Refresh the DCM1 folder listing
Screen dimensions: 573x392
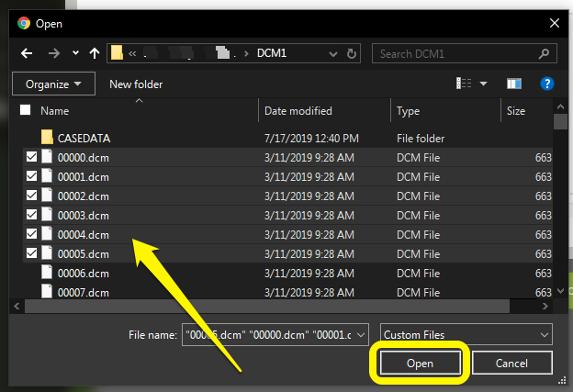[x=351, y=53]
